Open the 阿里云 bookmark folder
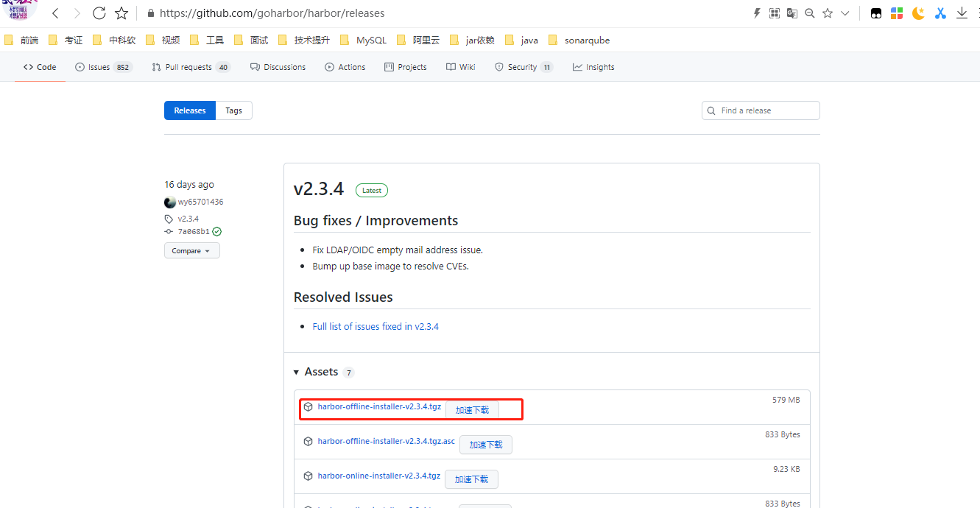This screenshot has height=508, width=980. (x=417, y=40)
